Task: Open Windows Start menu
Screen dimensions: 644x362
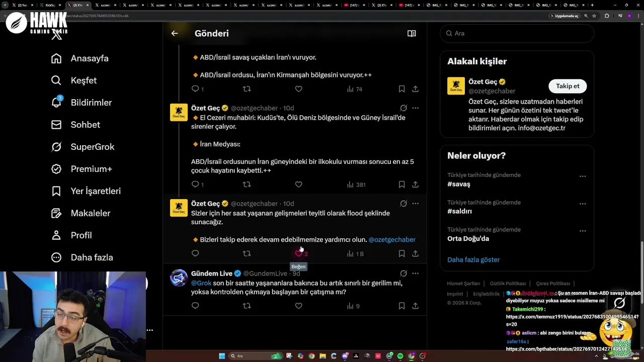Action: point(222,356)
